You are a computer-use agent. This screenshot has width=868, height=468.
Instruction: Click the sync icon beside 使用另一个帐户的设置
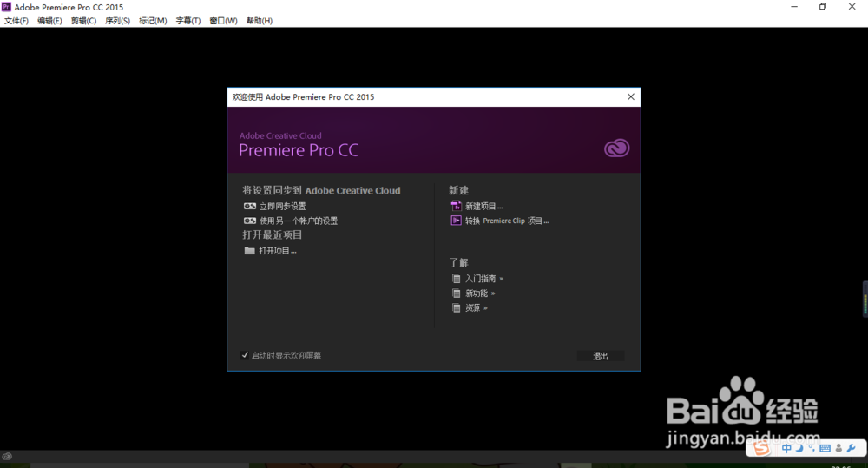point(250,221)
